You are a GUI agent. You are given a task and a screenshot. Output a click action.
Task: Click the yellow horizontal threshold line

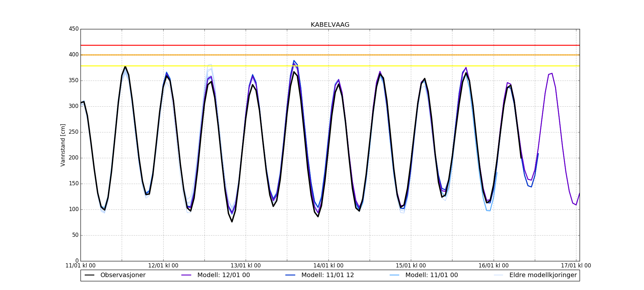[330, 66]
